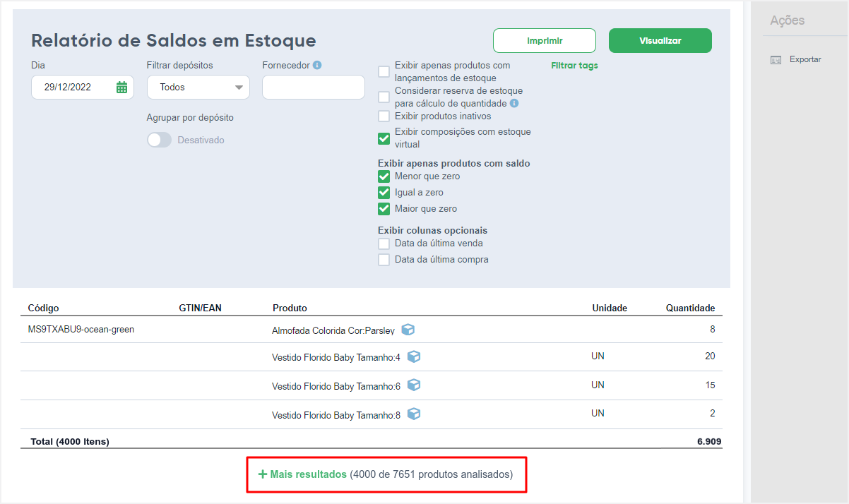849x504 pixels.
Task: Uncheck the Menor que zero checkbox
Action: coord(384,176)
